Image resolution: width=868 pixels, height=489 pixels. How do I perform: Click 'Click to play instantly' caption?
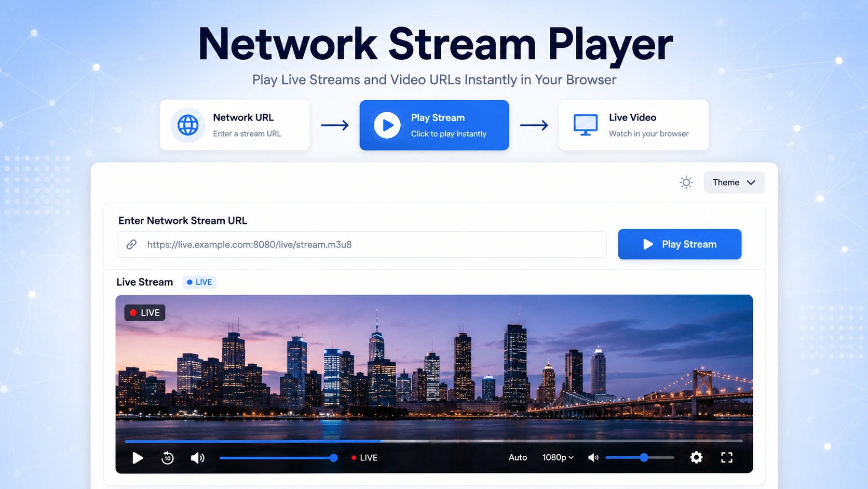click(x=449, y=134)
